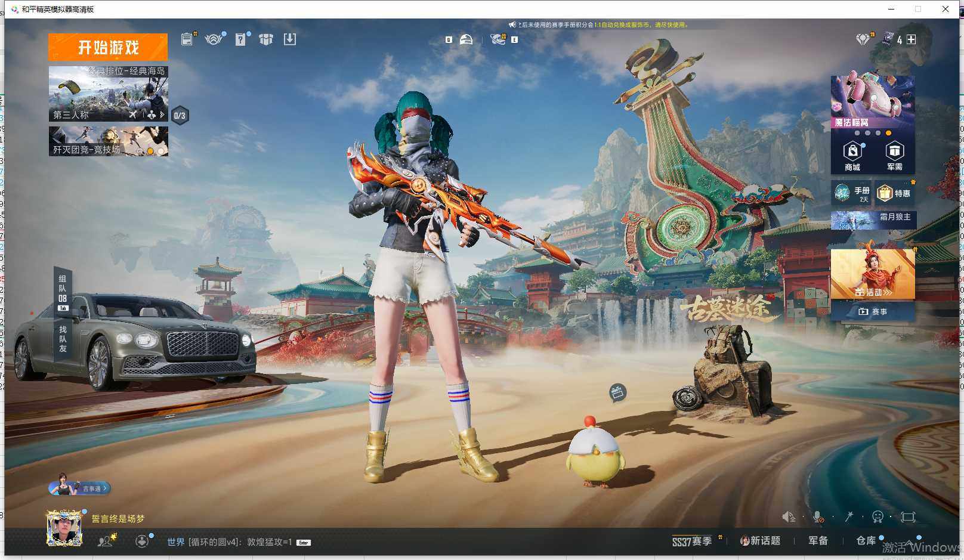The image size is (964, 560).
Task: Open the 活动 events banner
Action: (873, 274)
